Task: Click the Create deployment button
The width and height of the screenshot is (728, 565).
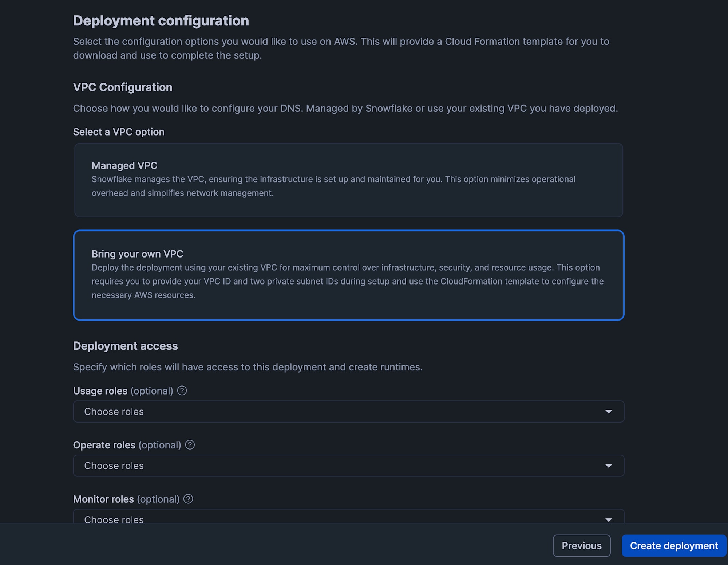Action: pyautogui.click(x=674, y=546)
